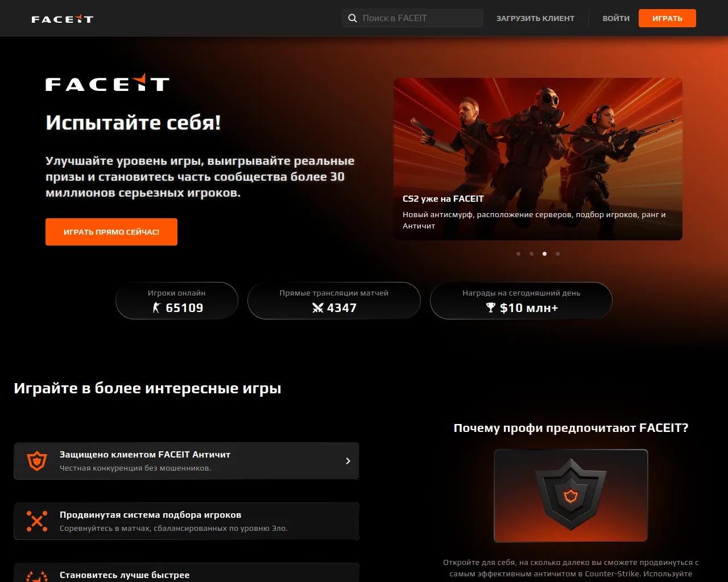728x582 pixels.
Task: Focus the Поиск в FACEIT search field
Action: (412, 18)
